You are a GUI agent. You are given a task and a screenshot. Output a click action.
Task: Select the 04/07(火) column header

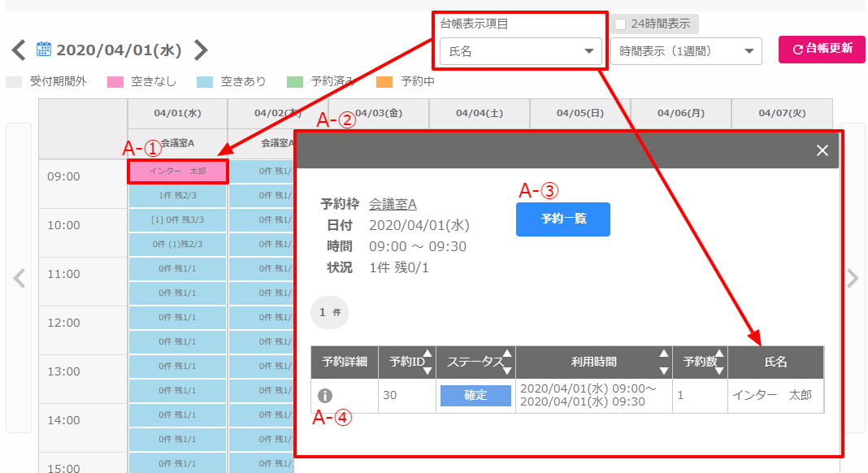[781, 114]
